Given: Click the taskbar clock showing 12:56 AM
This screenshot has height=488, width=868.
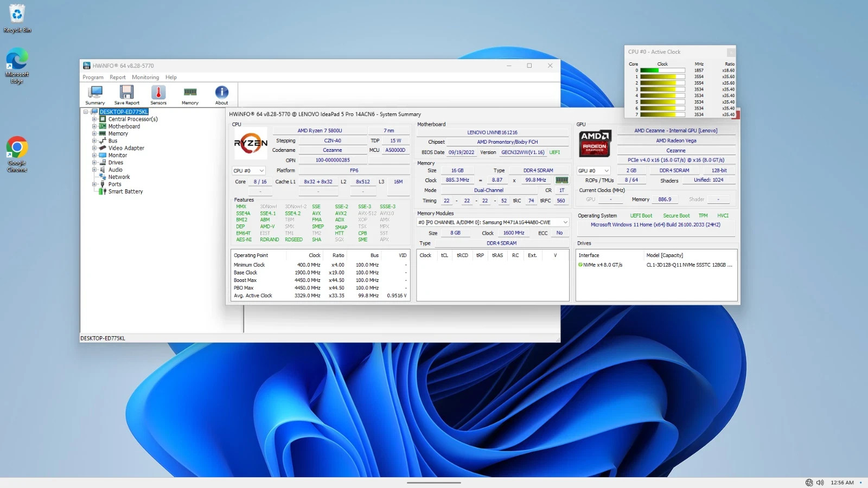Looking at the screenshot, I should 842,483.
